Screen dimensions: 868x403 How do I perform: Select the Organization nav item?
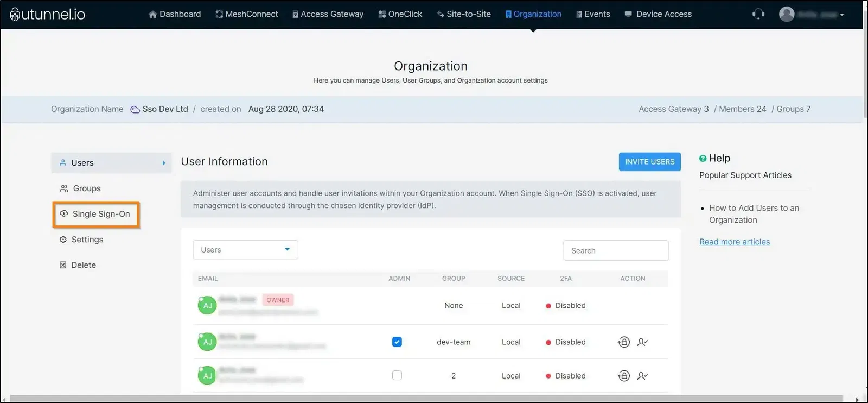533,14
